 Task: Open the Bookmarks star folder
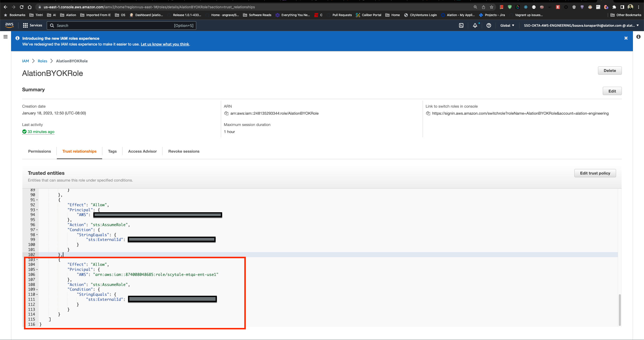pos(15,15)
